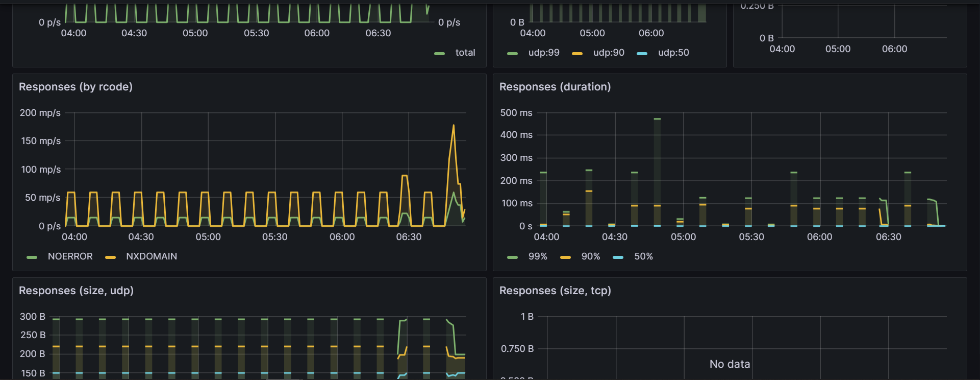
Task: Click the green NOERROR legend color swatch
Action: (32, 257)
